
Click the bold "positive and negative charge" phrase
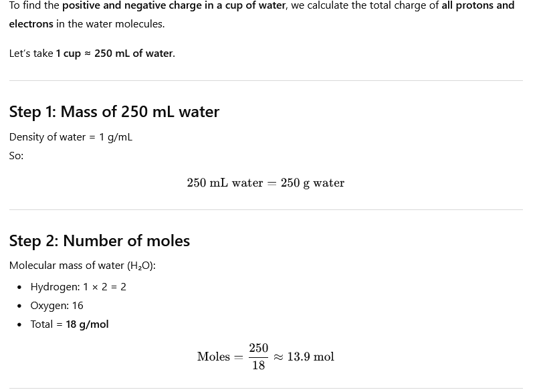pos(174,6)
